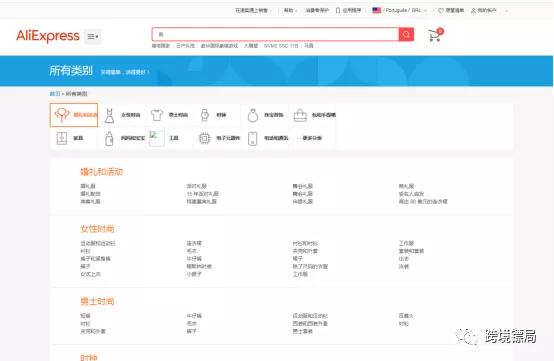The image size is (554, 361).
Task: Click the 所有类别 banner title
Action: click(71, 71)
